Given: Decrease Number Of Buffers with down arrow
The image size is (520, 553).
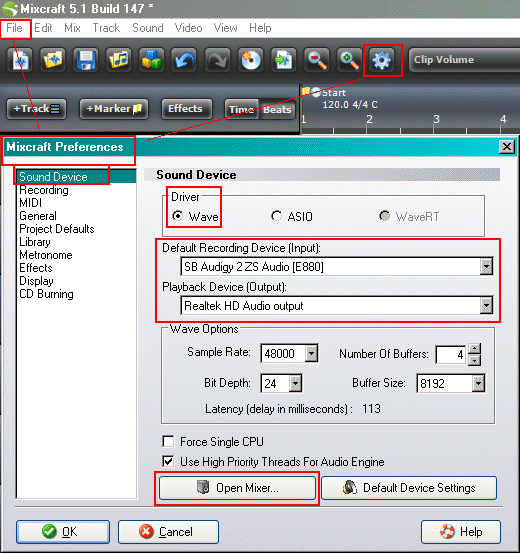Looking at the screenshot, I should [475, 360].
